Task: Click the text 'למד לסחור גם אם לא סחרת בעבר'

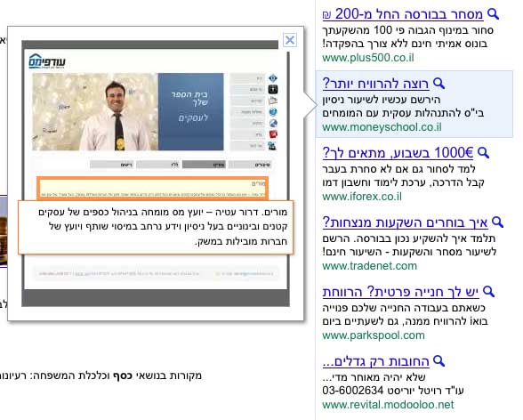Action: click(398, 169)
